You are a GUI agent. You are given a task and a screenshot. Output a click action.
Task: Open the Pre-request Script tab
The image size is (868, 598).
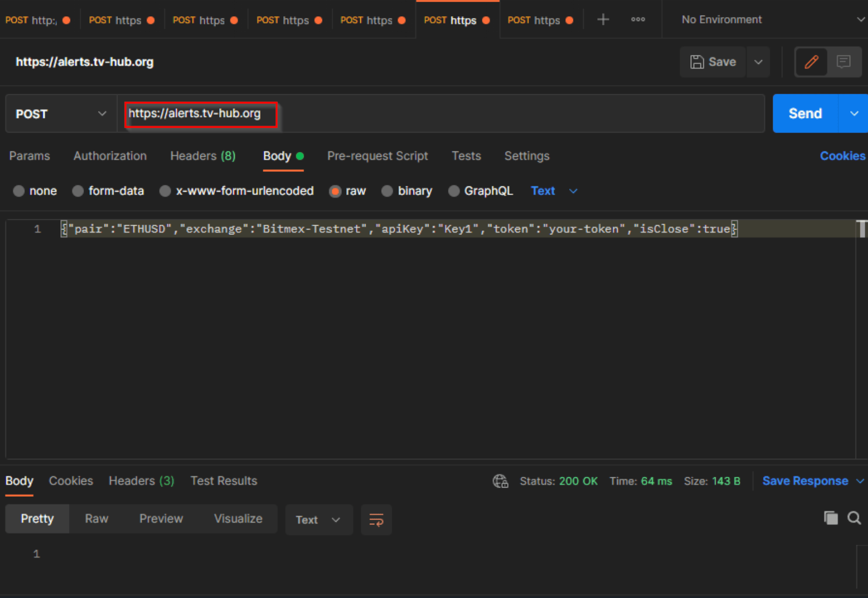pos(377,156)
